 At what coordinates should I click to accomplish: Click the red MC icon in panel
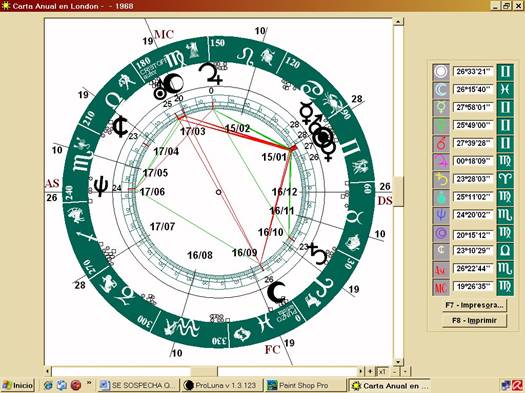441,287
